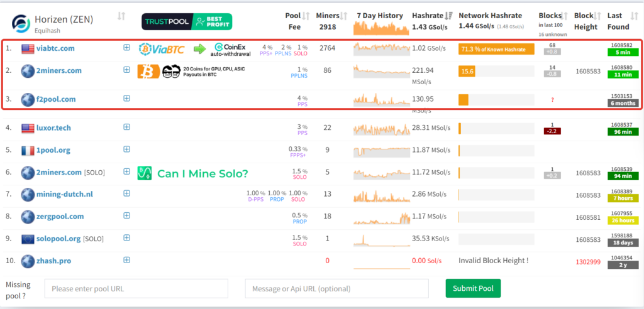
Task: Click the 26 hours last found badge
Action: click(x=623, y=220)
